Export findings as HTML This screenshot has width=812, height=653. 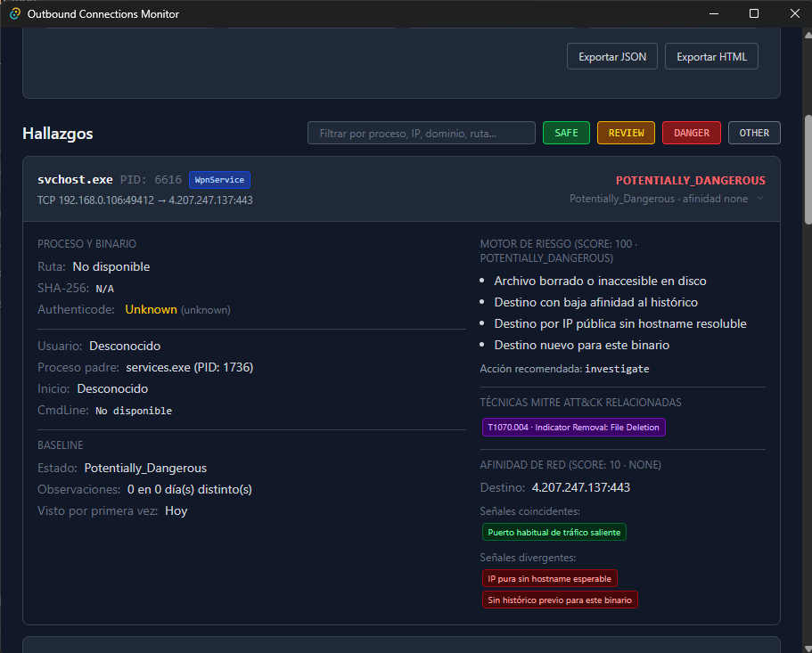(x=711, y=56)
